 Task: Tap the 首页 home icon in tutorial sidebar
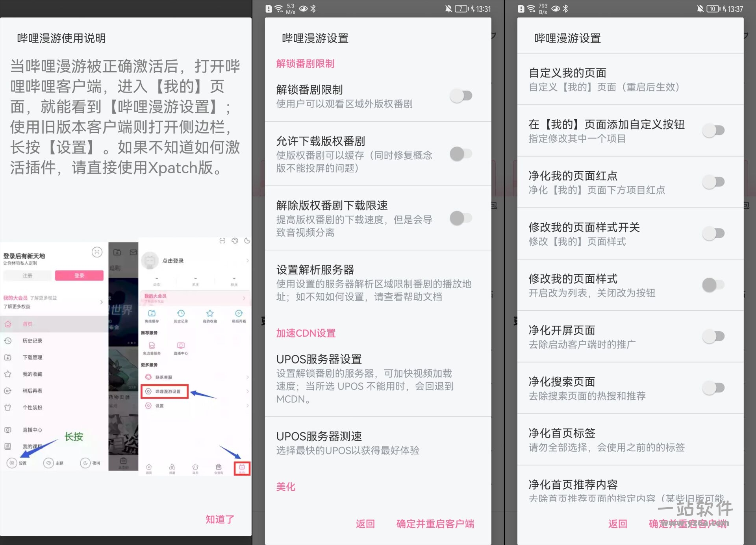point(7,324)
